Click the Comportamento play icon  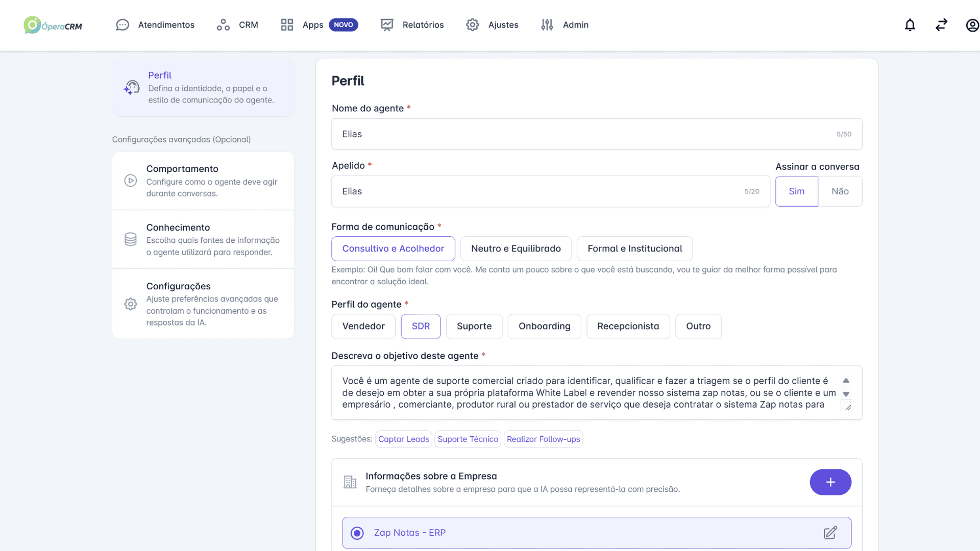pyautogui.click(x=131, y=181)
